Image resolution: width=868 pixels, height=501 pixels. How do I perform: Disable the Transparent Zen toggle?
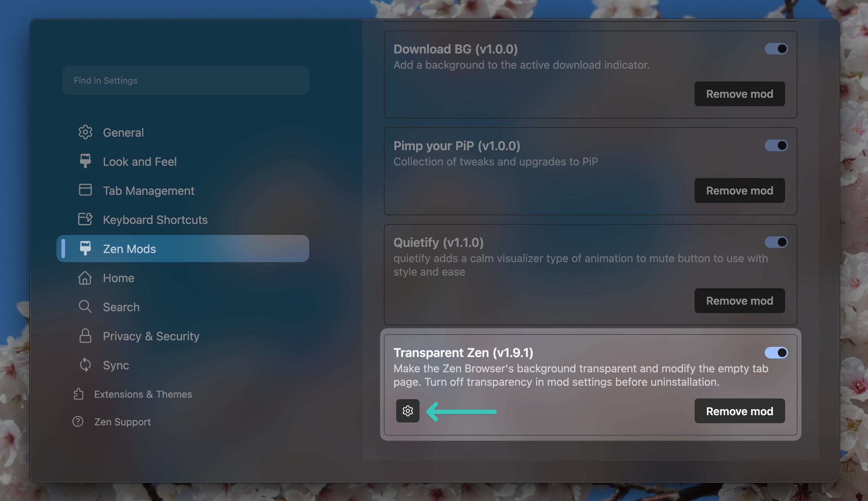(x=776, y=353)
